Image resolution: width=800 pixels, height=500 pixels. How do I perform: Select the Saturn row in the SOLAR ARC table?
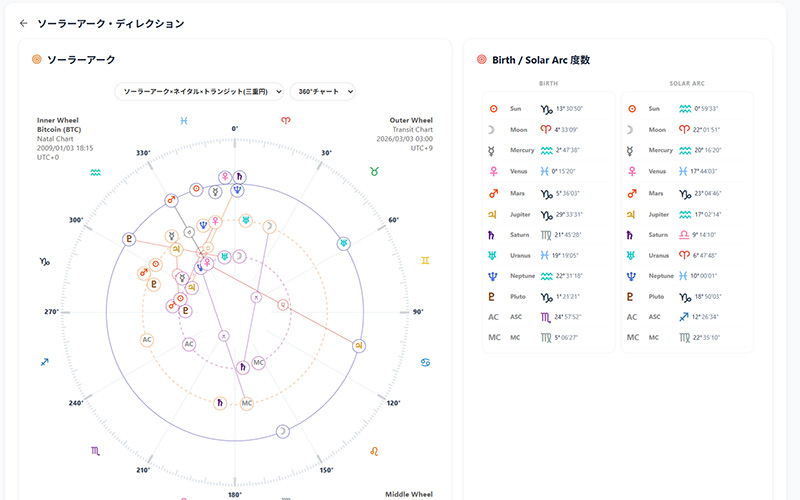686,234
